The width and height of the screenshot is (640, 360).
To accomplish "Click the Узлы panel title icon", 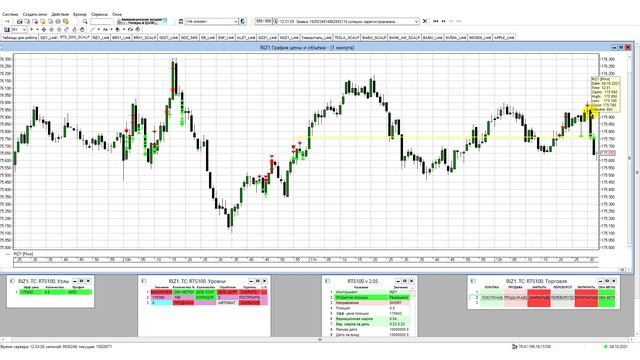I will pyautogui.click(x=12, y=281).
